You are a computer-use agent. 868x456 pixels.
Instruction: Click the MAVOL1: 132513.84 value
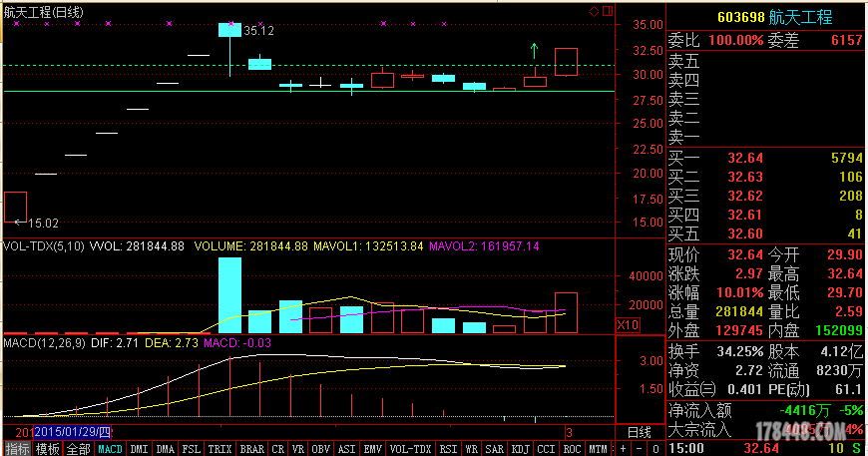point(368,246)
